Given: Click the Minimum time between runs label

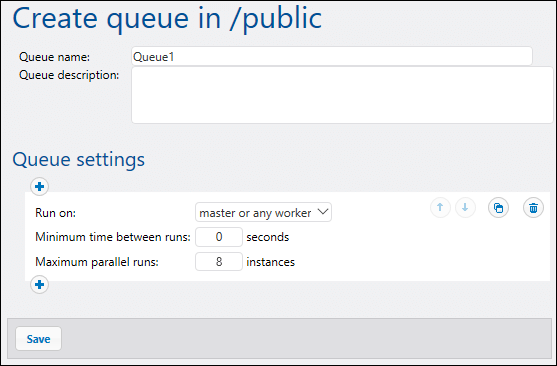Looking at the screenshot, I should point(113,237).
